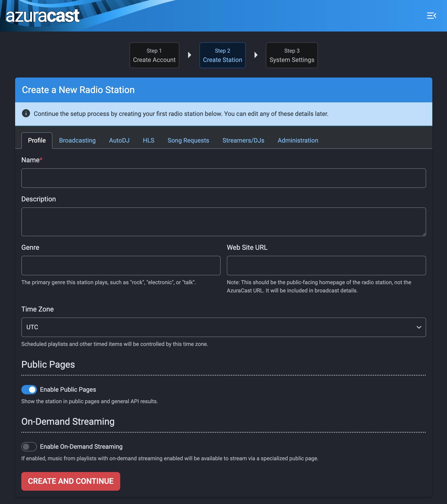447x504 pixels.
Task: Select the Administration tab
Action: [x=298, y=140]
